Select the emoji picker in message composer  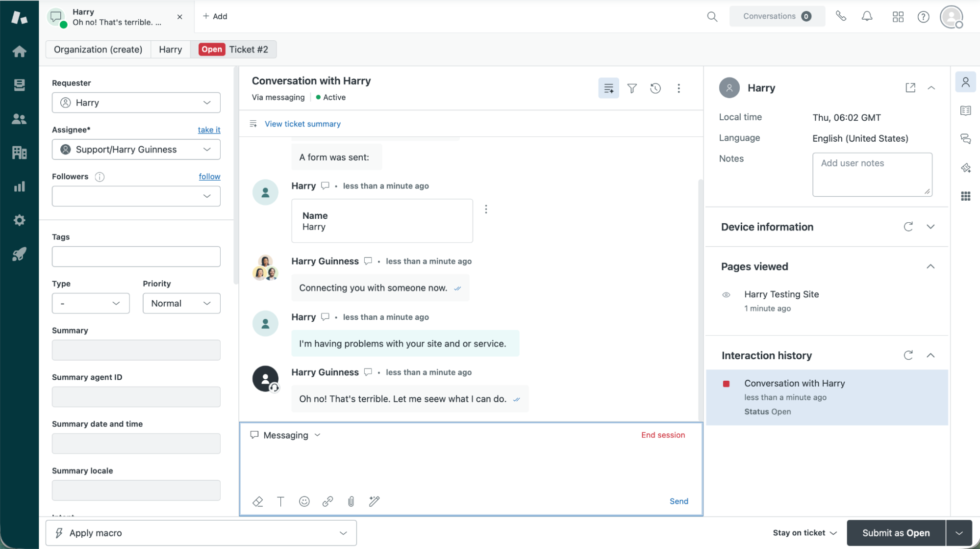click(304, 501)
